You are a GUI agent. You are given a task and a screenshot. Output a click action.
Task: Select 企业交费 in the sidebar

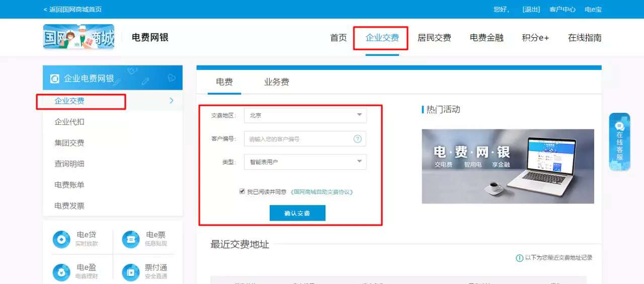69,101
